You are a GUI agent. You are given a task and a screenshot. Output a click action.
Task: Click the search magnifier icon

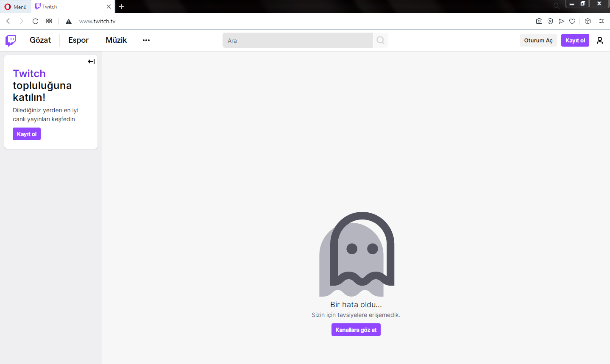380,40
